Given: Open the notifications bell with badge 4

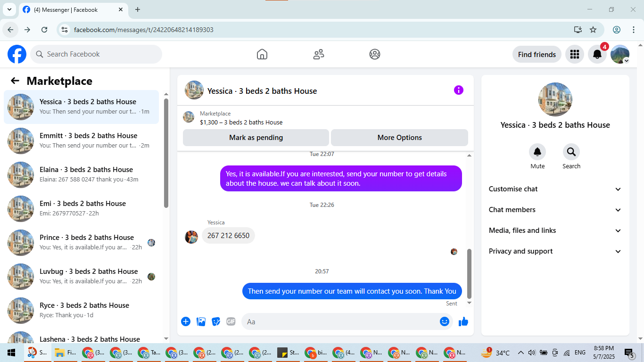Looking at the screenshot, I should click(597, 54).
